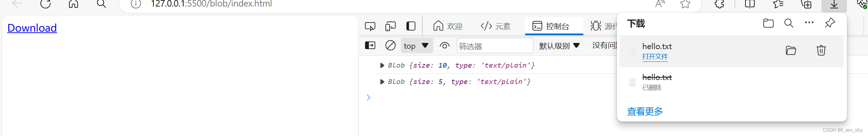Clear the console with circle-slash icon
This screenshot has height=136, width=868.
[x=390, y=45]
